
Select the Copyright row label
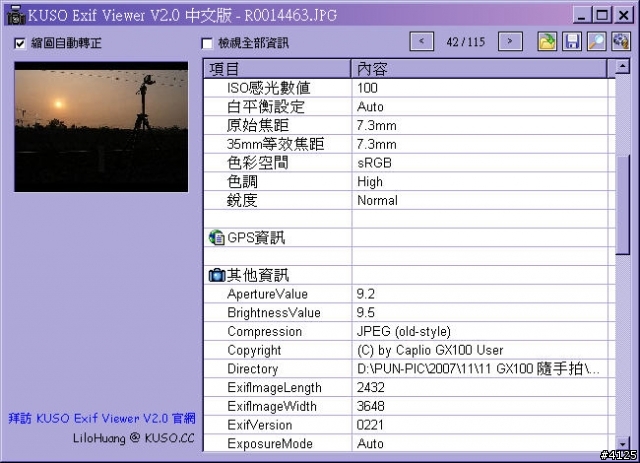[x=254, y=350]
